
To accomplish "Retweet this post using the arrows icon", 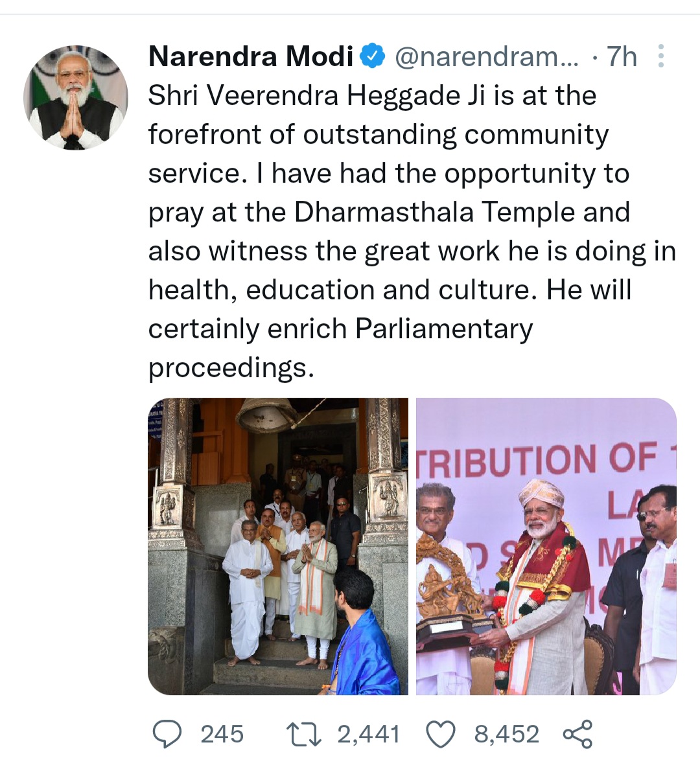I will pyautogui.click(x=304, y=734).
